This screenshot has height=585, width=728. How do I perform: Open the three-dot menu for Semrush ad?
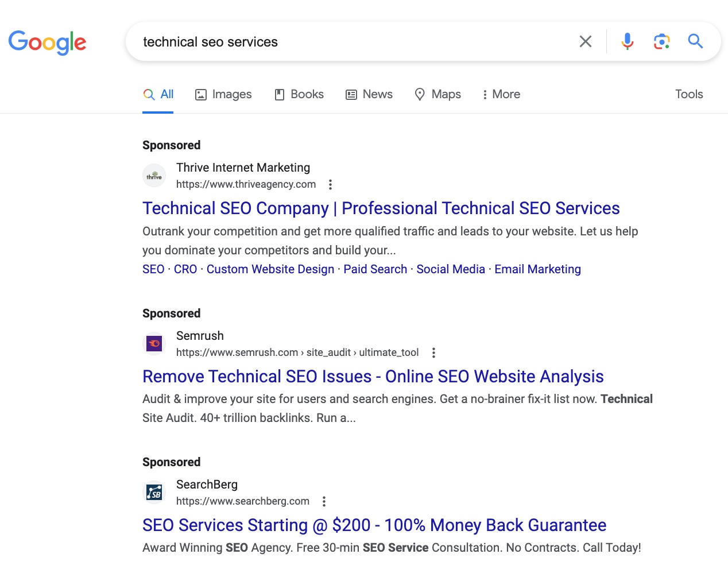[433, 352]
